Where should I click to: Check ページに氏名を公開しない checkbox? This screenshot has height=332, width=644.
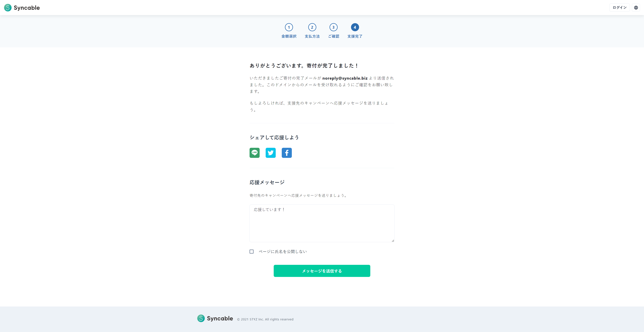coord(252,252)
